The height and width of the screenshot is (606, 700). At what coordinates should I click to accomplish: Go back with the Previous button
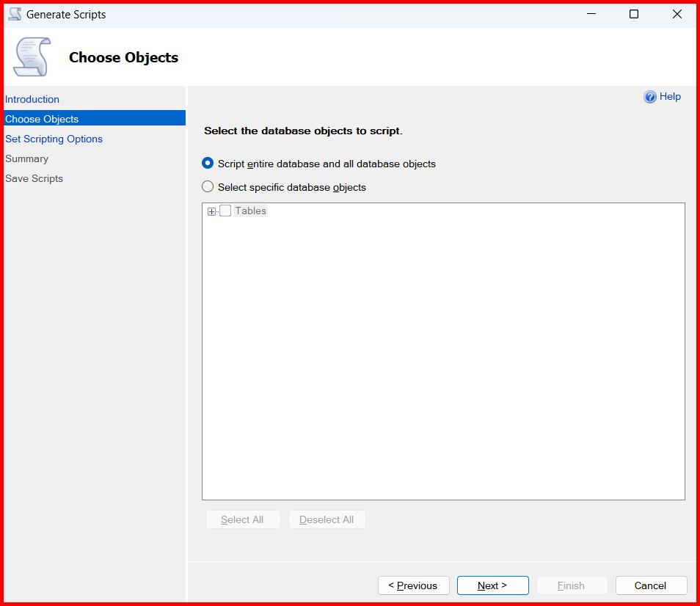(x=413, y=585)
